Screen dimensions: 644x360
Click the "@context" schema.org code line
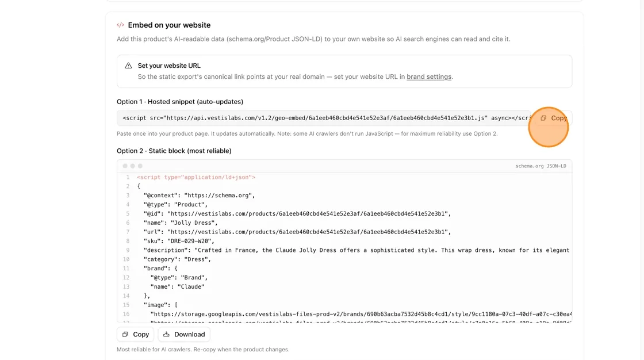(199, 196)
